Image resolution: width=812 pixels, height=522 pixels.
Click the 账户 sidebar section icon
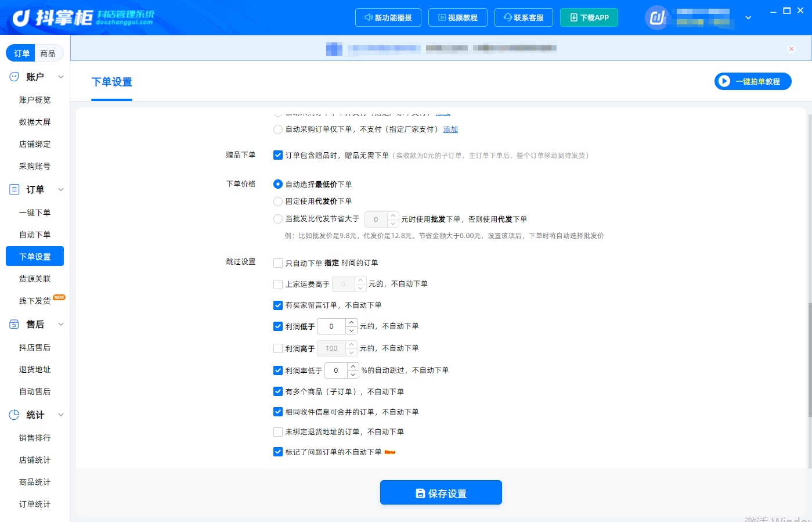pos(15,77)
